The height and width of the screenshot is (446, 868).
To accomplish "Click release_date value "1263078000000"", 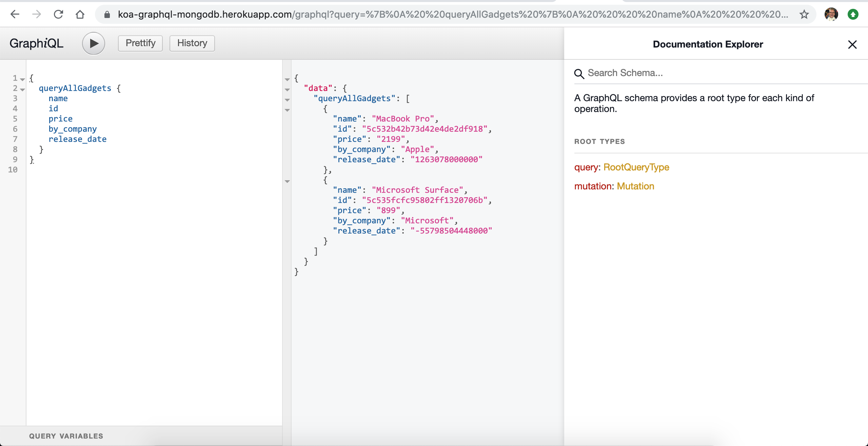I will pos(446,160).
